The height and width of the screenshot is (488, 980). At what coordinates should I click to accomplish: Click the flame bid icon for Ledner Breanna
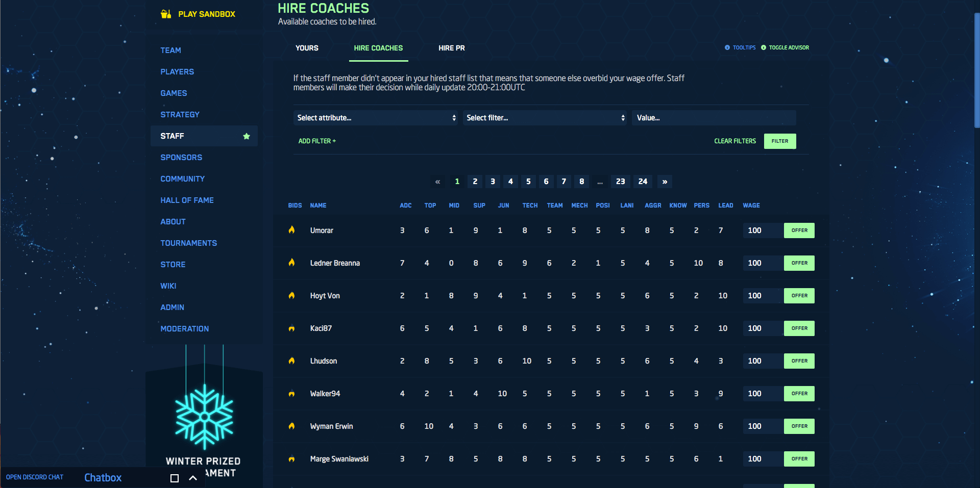tap(291, 263)
